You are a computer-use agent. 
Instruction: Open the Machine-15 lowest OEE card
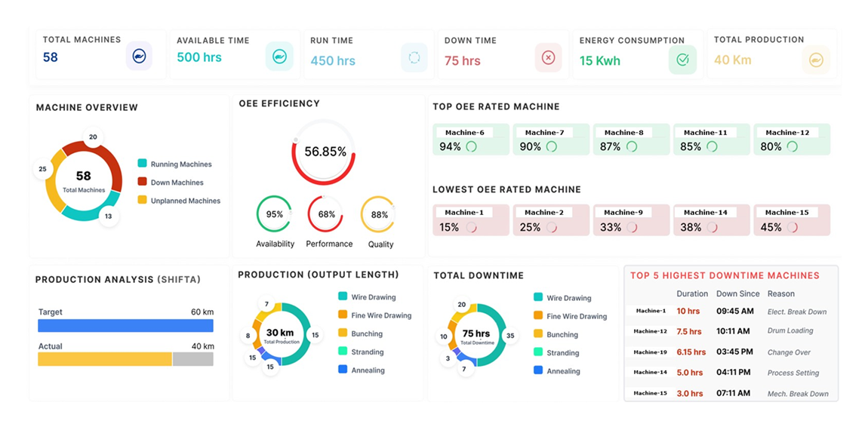(791, 220)
